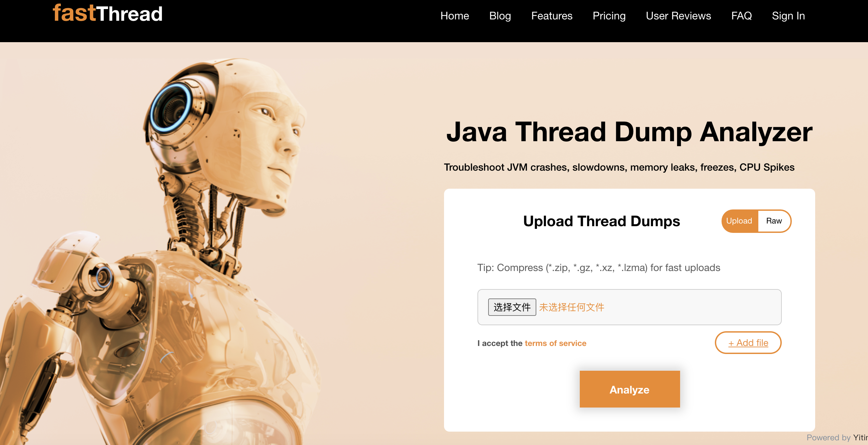Select the User Reviews tab
Screen dimensions: 868x445
click(x=679, y=16)
